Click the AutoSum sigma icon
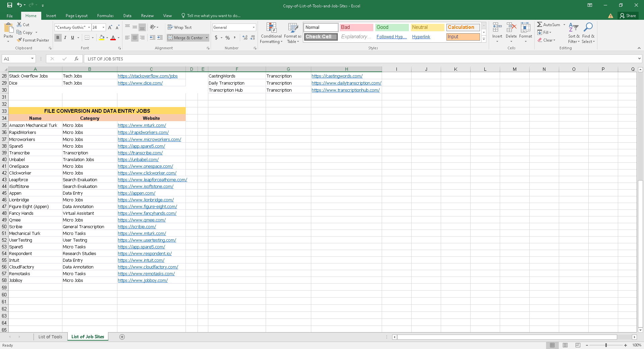The width and height of the screenshot is (644, 349). (539, 24)
